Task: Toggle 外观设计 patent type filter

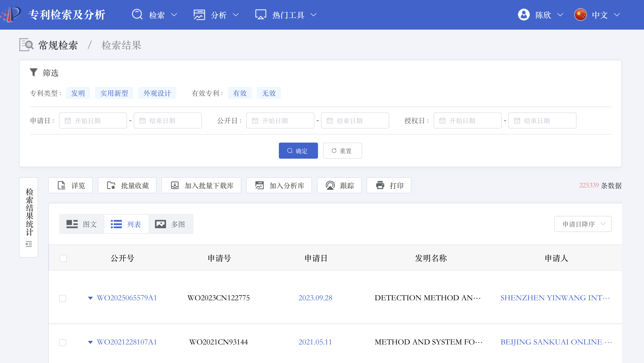Action: (x=157, y=93)
